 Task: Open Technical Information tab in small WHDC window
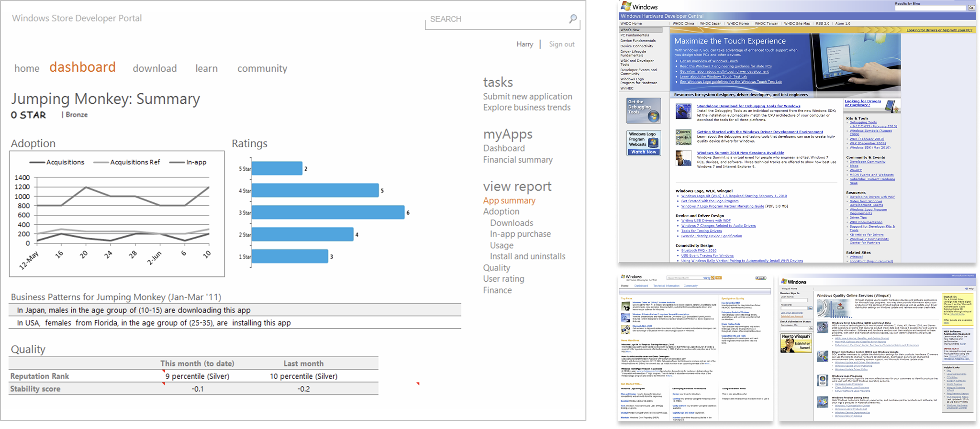pyautogui.click(x=666, y=286)
